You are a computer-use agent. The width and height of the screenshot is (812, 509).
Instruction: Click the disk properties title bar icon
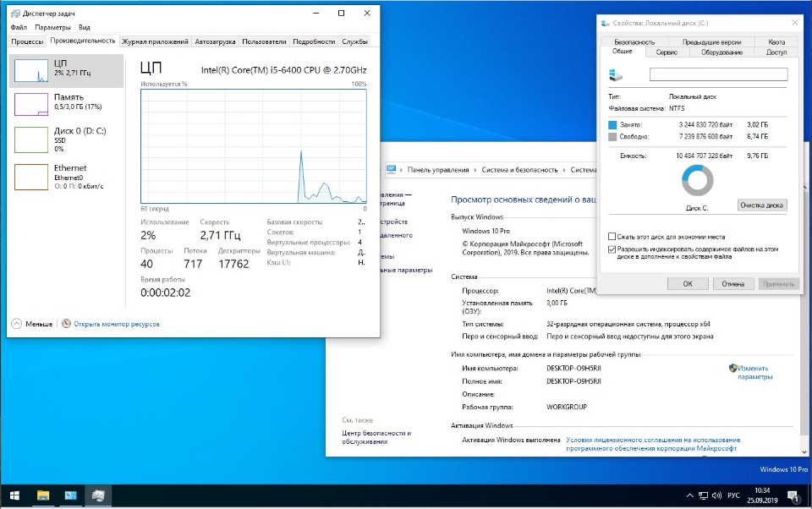coord(606,24)
